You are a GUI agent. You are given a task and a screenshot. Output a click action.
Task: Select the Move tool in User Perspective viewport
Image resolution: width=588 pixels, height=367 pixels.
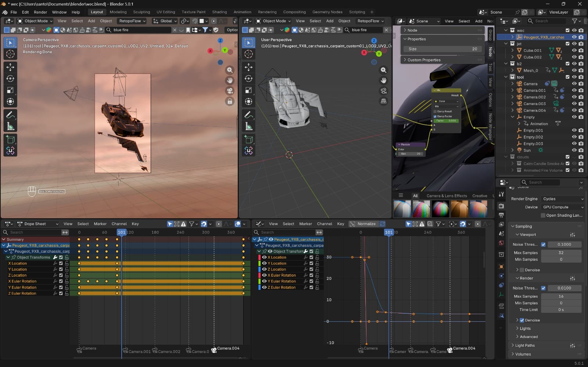(248, 67)
